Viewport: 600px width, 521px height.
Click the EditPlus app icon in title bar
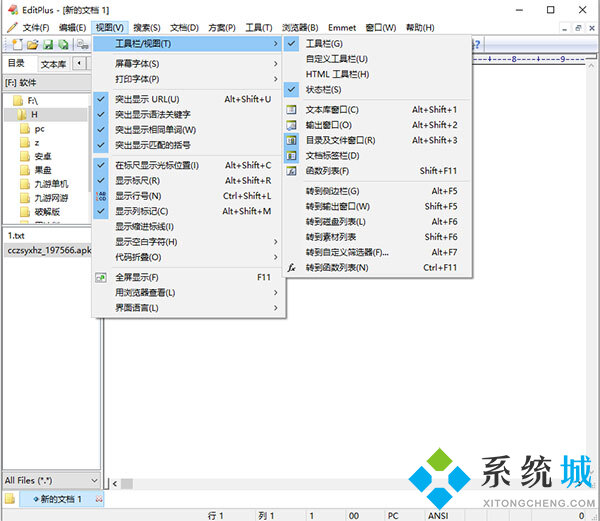(x=13, y=10)
